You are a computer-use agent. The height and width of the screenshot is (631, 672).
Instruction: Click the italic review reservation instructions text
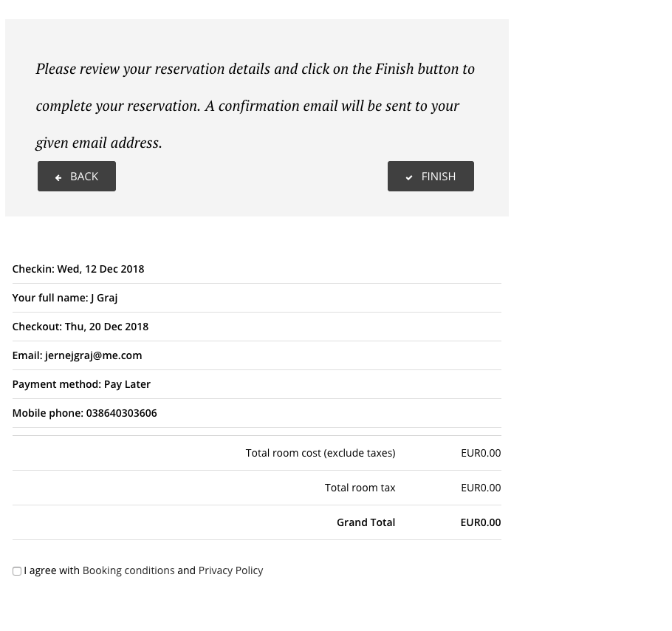click(x=255, y=105)
